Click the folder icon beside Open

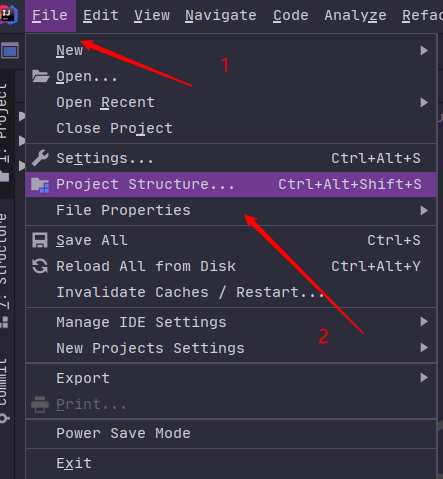click(x=40, y=76)
